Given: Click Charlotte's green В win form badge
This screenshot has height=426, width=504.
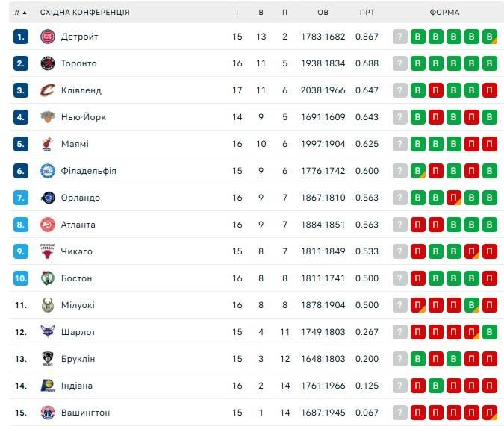Looking at the screenshot, I should pyautogui.click(x=490, y=332).
